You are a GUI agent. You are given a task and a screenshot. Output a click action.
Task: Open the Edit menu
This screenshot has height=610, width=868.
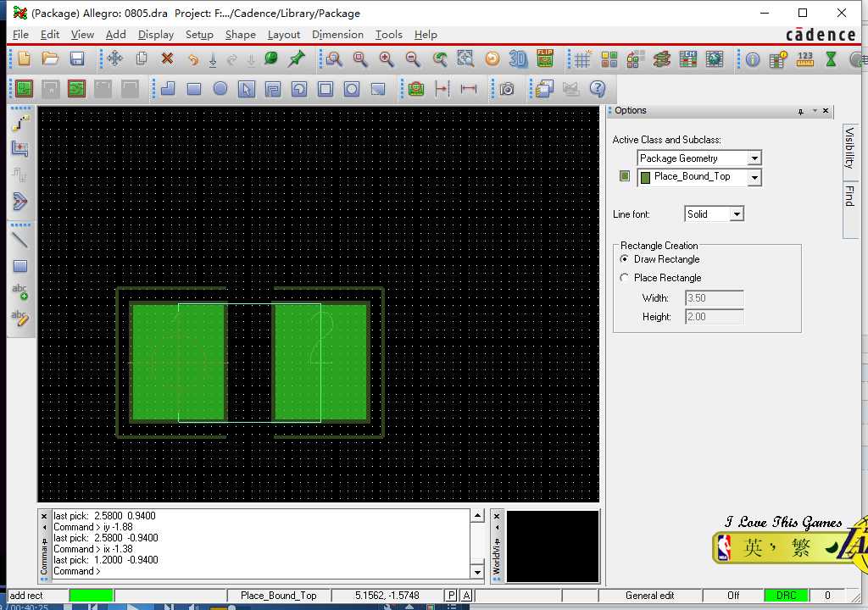click(50, 35)
